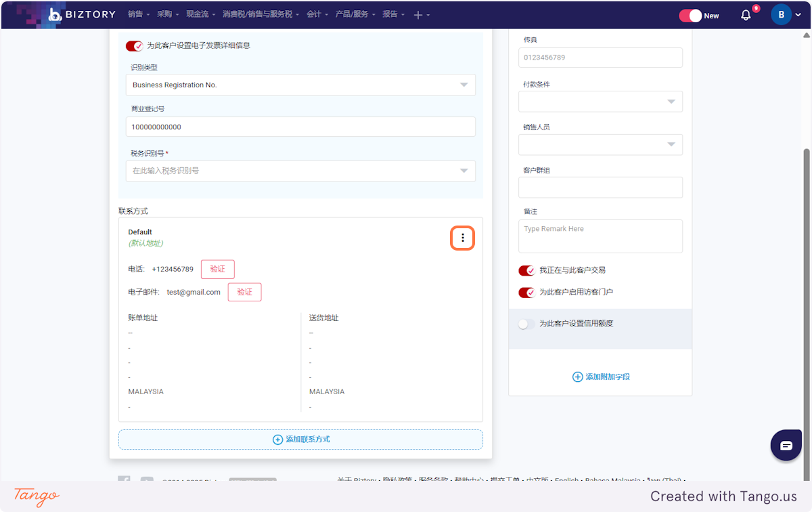This screenshot has width=812, height=512.
Task: Click MALAYSIA under 账单地址
Action: point(146,391)
